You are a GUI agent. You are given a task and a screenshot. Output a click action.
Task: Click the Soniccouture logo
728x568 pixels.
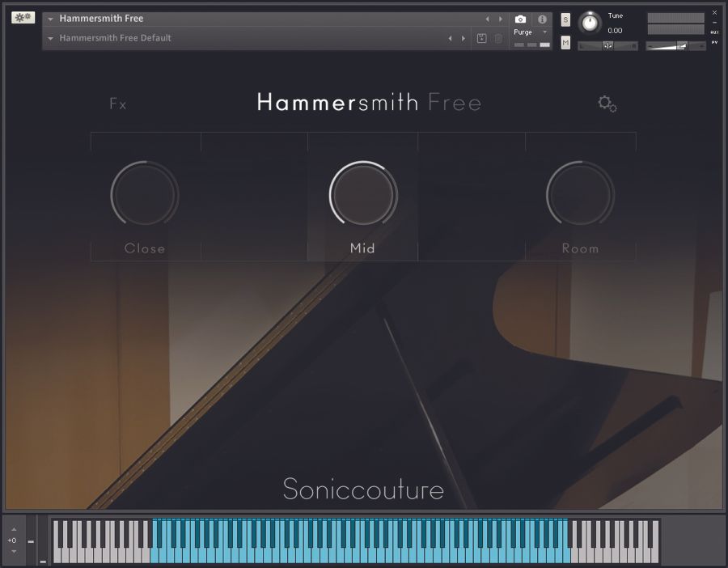[362, 490]
